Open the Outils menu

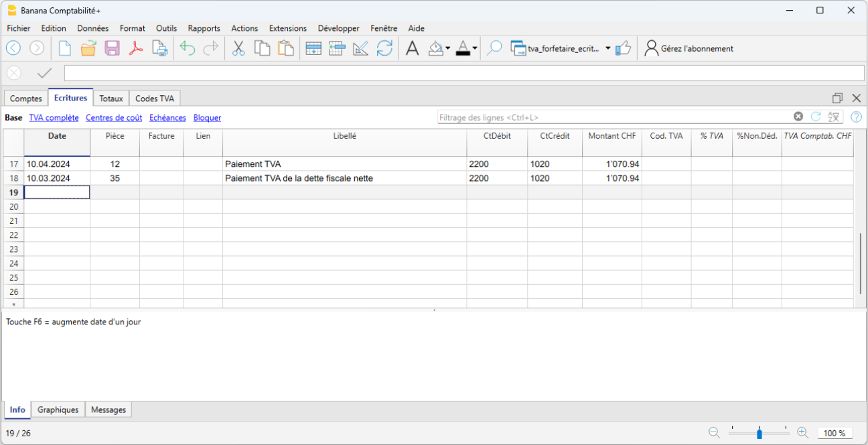point(167,28)
